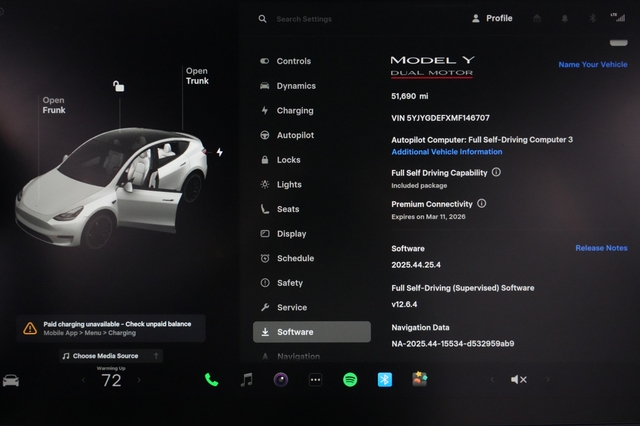
Task: Tap the car icon in bottom bar
Action: click(x=11, y=381)
